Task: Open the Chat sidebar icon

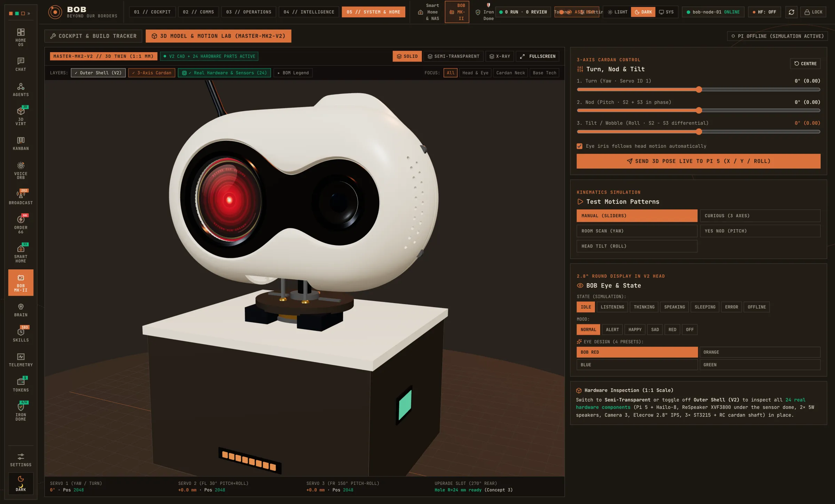Action: pyautogui.click(x=21, y=64)
